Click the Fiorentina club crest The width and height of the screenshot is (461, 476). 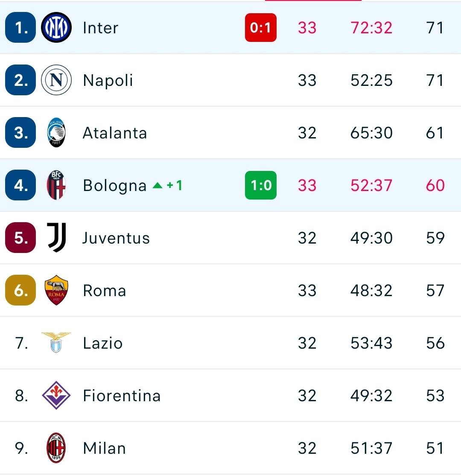point(56,396)
